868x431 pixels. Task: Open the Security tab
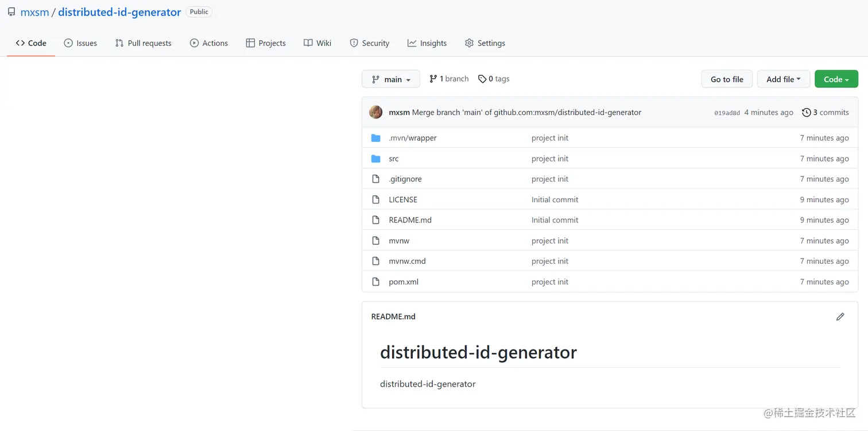[x=370, y=43]
